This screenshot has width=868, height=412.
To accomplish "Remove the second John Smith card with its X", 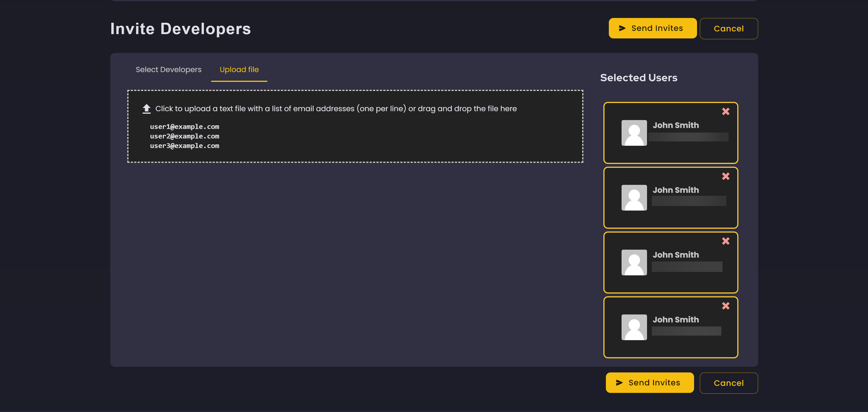I will tap(726, 176).
